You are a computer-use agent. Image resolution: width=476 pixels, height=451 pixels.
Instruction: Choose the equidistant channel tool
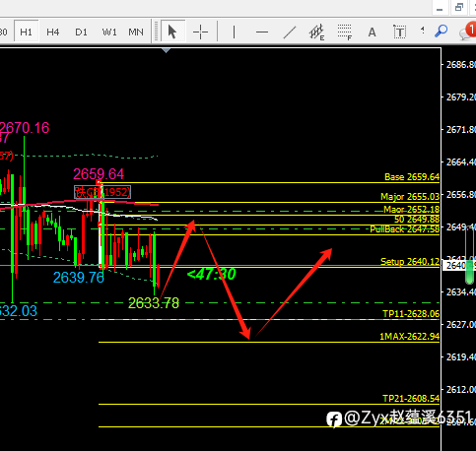click(x=316, y=32)
